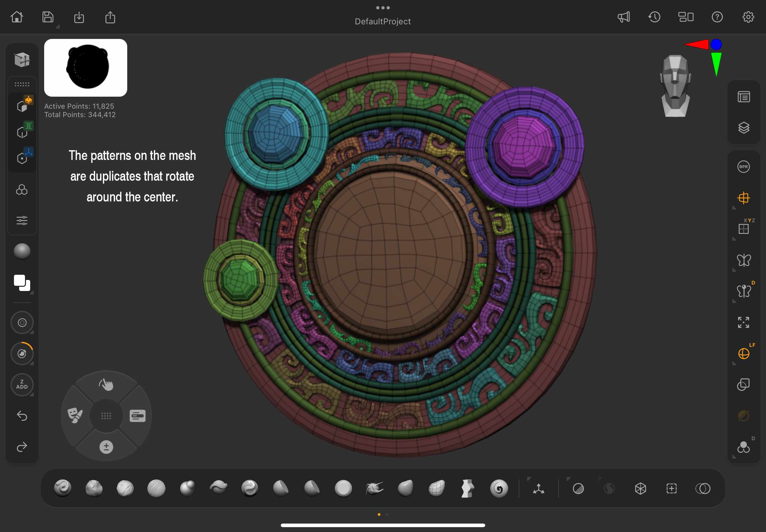Viewport: 766px width, 532px height.
Task: Click the white foreground color swatch
Action: (x=20, y=281)
